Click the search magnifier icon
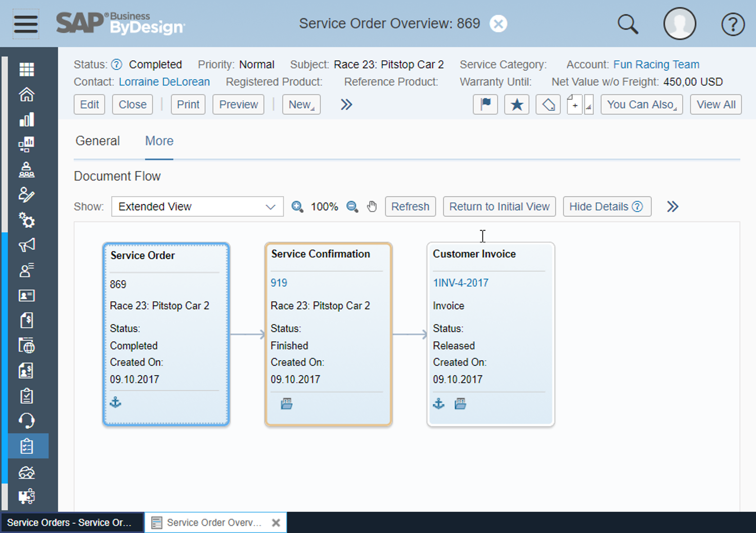Image resolution: width=756 pixels, height=533 pixels. pyautogui.click(x=627, y=24)
